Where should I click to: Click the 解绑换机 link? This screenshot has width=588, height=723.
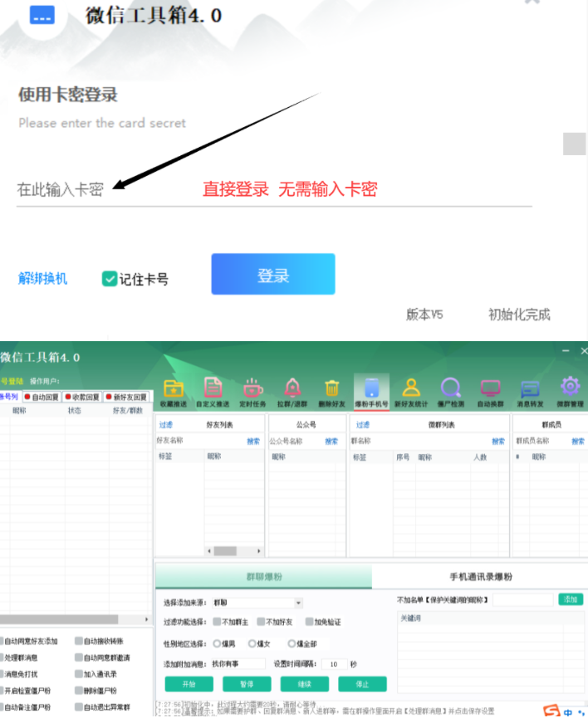click(x=43, y=279)
